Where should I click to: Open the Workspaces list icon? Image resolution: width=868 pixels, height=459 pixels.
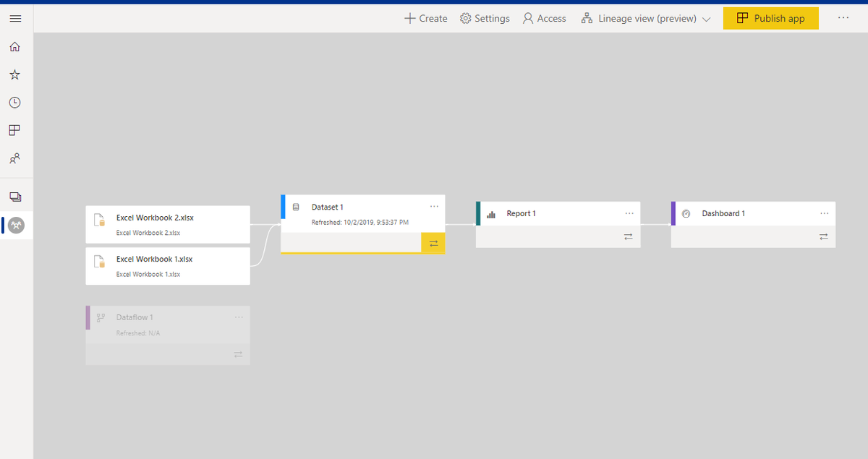point(15,195)
